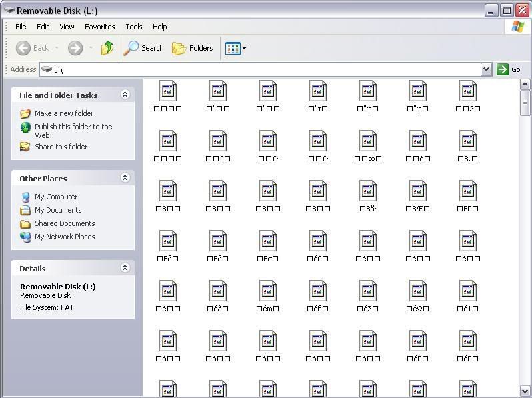Select the file icon labeled □B.□

pyautogui.click(x=467, y=141)
